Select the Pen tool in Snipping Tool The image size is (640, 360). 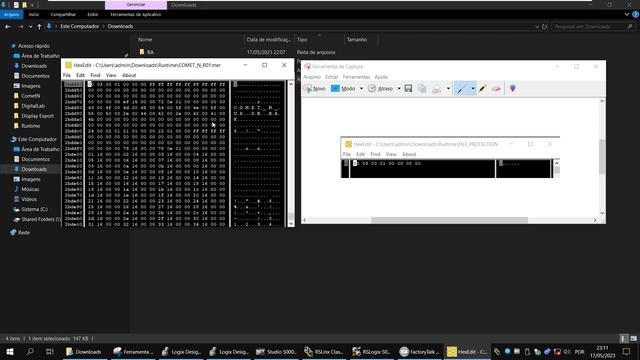tap(462, 89)
